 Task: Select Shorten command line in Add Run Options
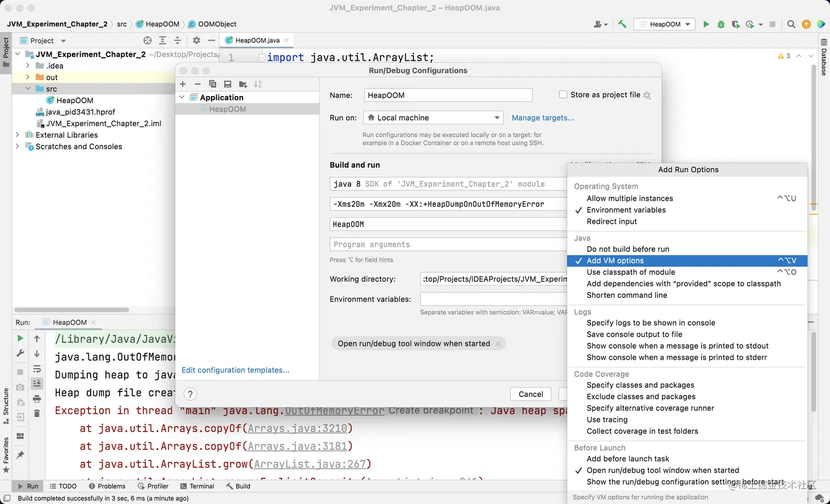tap(687, 295)
